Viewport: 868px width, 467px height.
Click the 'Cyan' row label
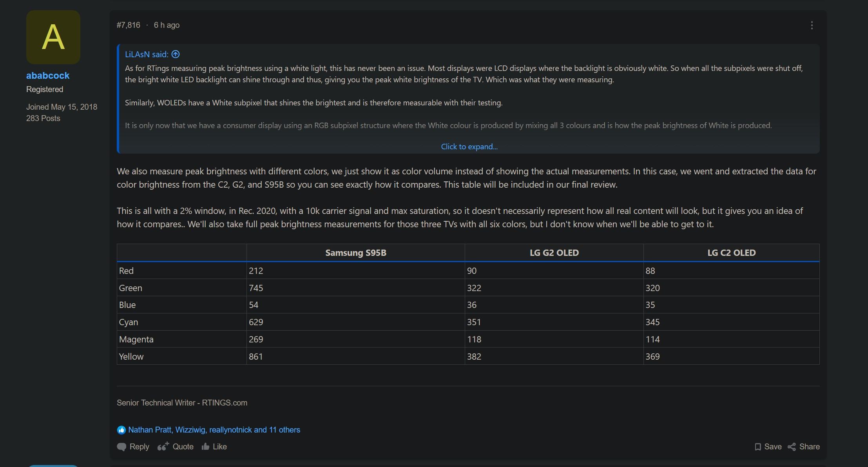[129, 322]
